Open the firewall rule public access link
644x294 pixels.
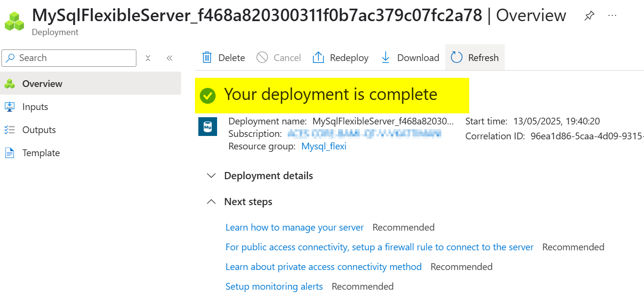(x=379, y=247)
